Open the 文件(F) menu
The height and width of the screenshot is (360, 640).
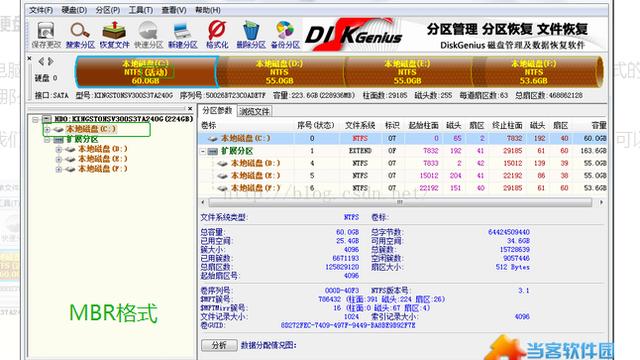41,10
